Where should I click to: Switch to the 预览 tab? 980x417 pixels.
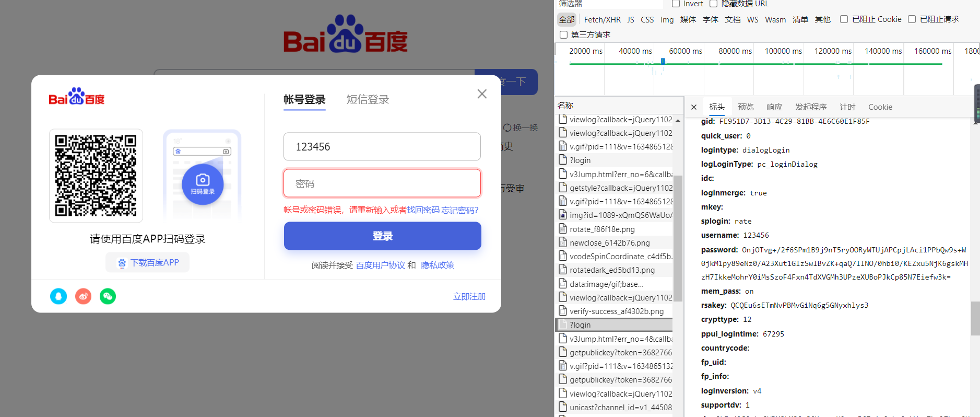(746, 107)
